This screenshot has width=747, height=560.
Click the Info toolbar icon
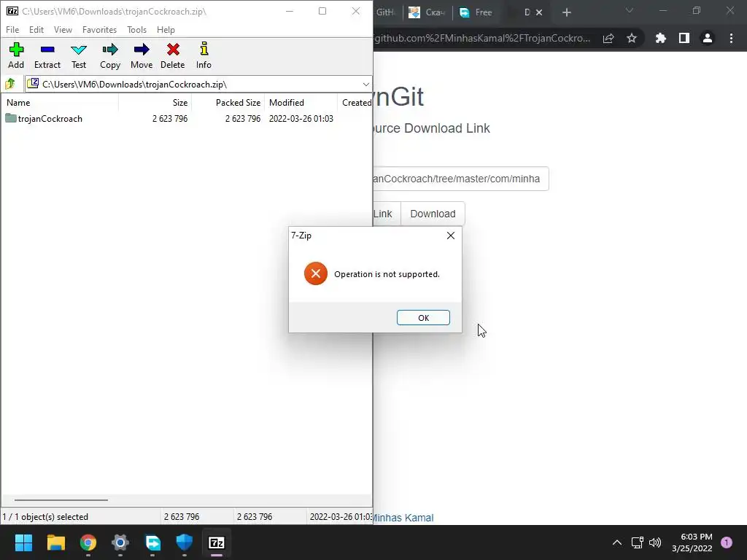click(204, 55)
